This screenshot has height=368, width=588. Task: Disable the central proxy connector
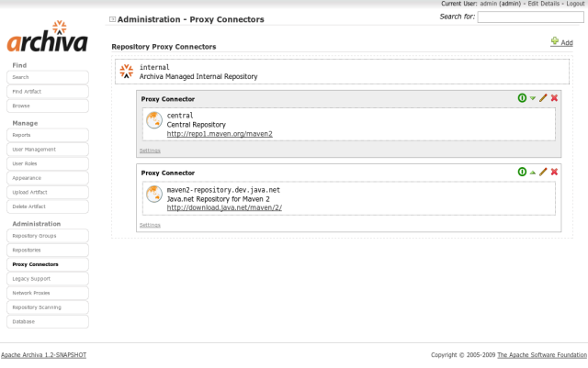coord(522,98)
